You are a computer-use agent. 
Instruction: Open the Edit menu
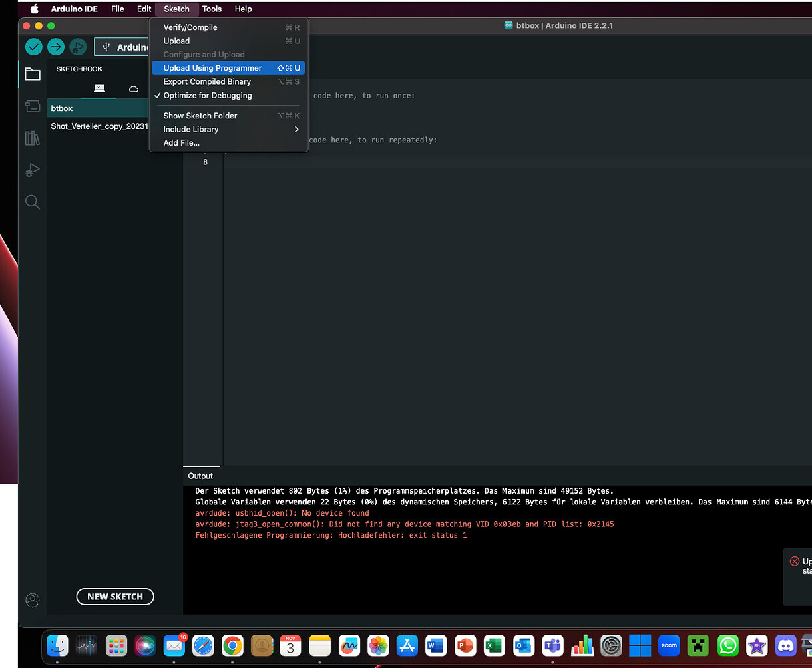[144, 9]
